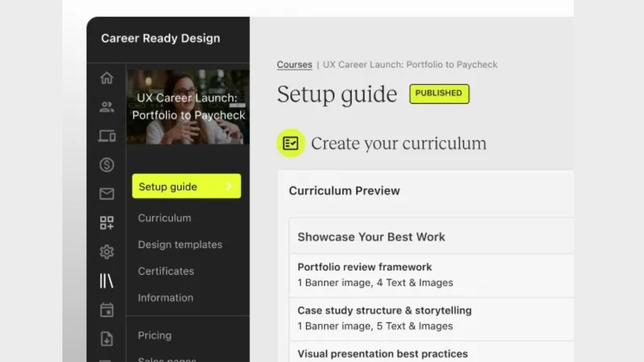The image size is (644, 362).
Task: Click the UX Career Launch course thumbnail
Action: (188, 107)
